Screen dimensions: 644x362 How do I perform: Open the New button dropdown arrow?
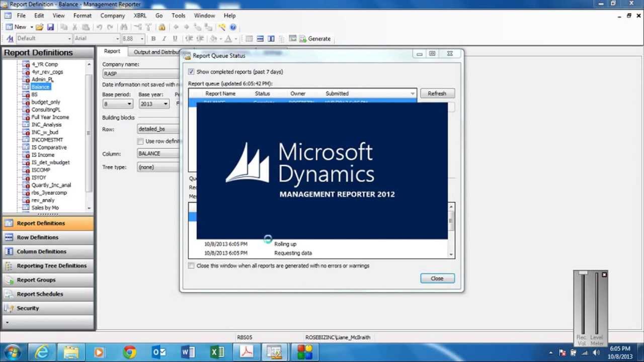(x=31, y=27)
